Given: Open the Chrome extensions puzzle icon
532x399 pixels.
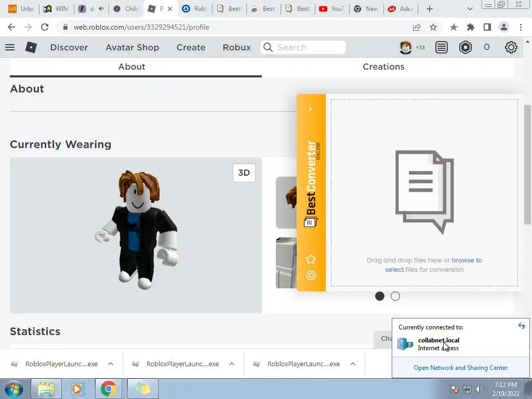Looking at the screenshot, I should coord(470,27).
